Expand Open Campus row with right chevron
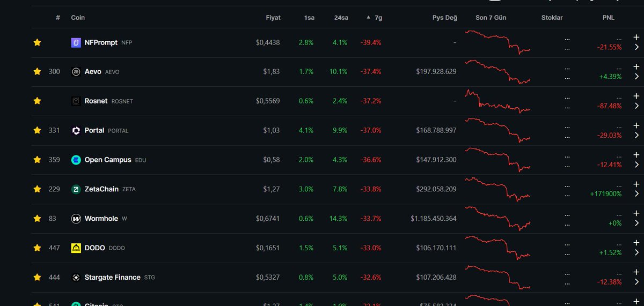 pos(636,165)
